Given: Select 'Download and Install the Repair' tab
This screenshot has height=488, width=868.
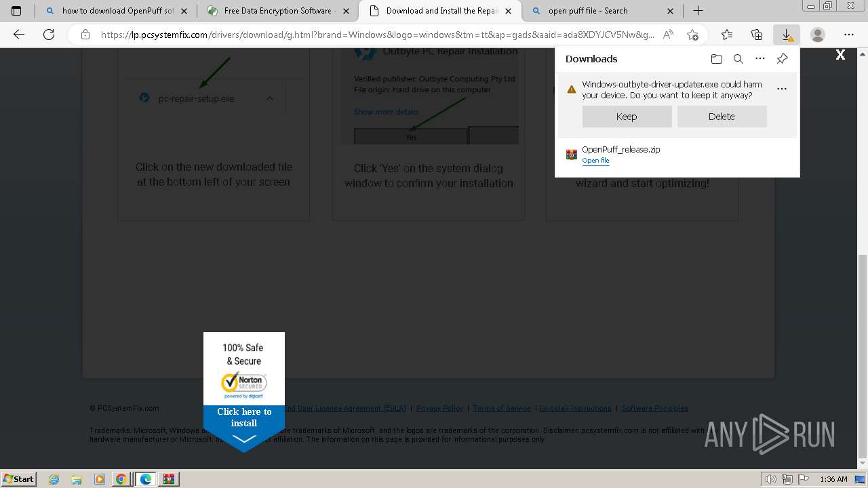Looking at the screenshot, I should (x=440, y=11).
